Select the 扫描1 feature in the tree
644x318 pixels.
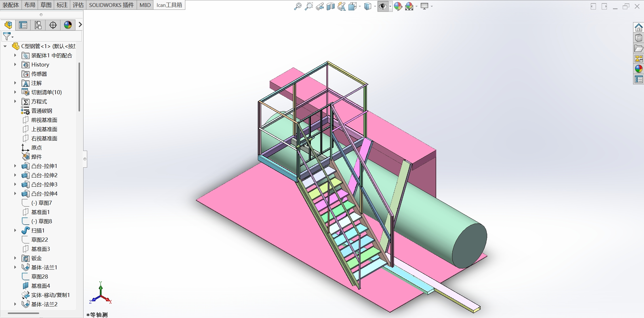[x=38, y=230]
